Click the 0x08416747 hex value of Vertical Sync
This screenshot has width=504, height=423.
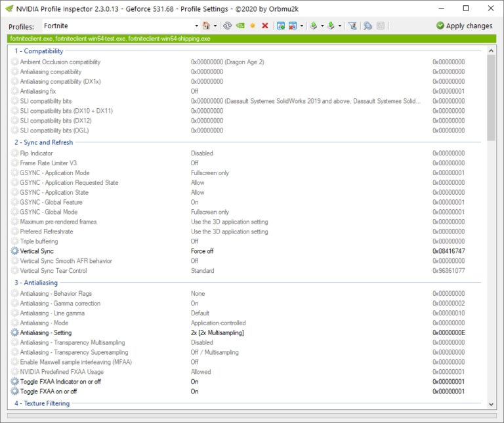pos(449,251)
